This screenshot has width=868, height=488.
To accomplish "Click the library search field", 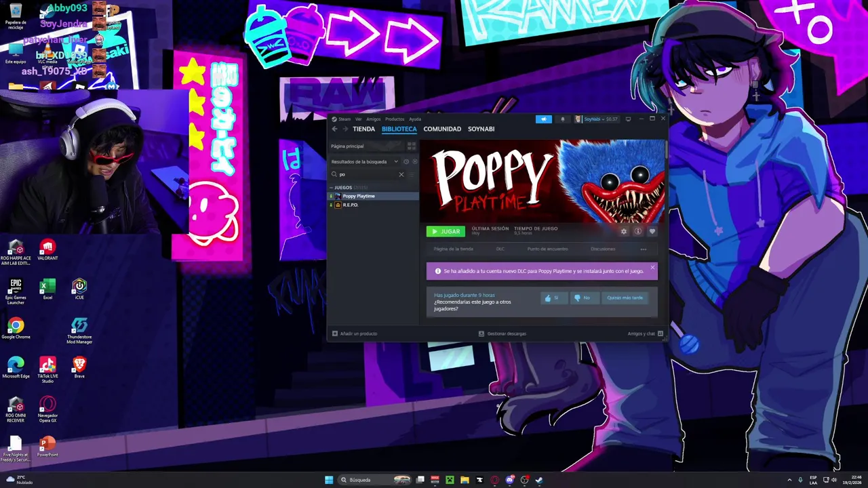I will 367,174.
